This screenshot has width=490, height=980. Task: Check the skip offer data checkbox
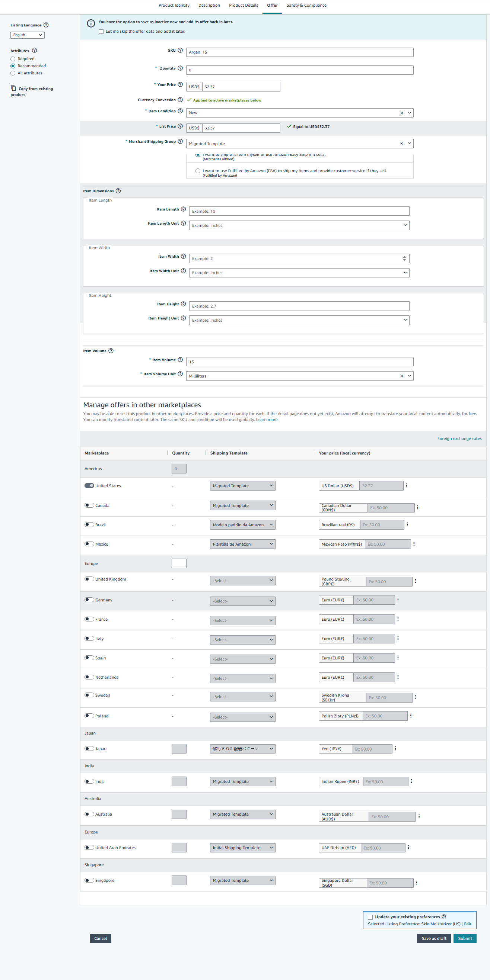click(x=101, y=32)
